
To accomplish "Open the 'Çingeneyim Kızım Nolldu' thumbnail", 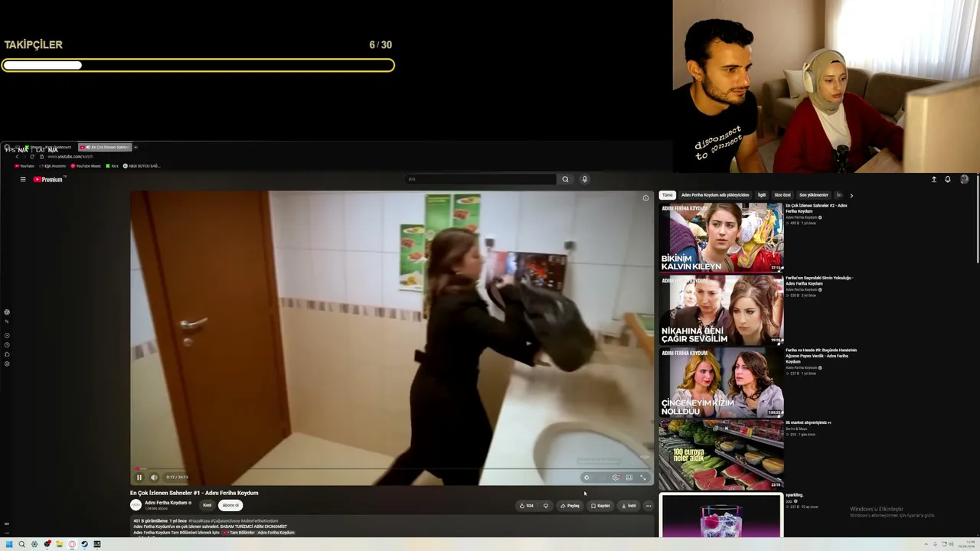I will click(721, 383).
